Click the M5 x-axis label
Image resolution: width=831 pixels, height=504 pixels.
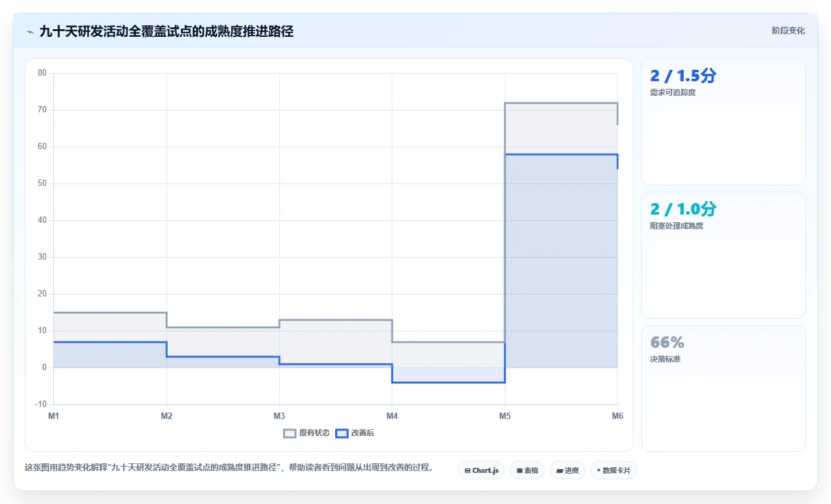(505, 416)
